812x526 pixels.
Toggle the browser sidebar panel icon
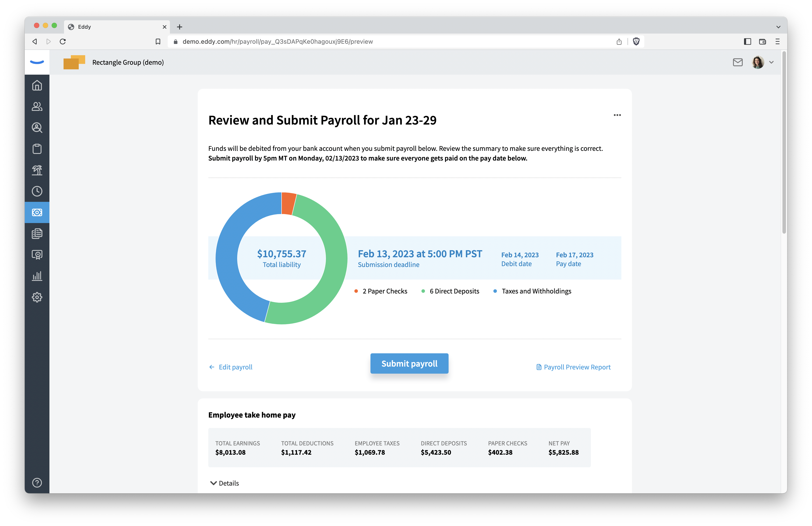point(748,41)
